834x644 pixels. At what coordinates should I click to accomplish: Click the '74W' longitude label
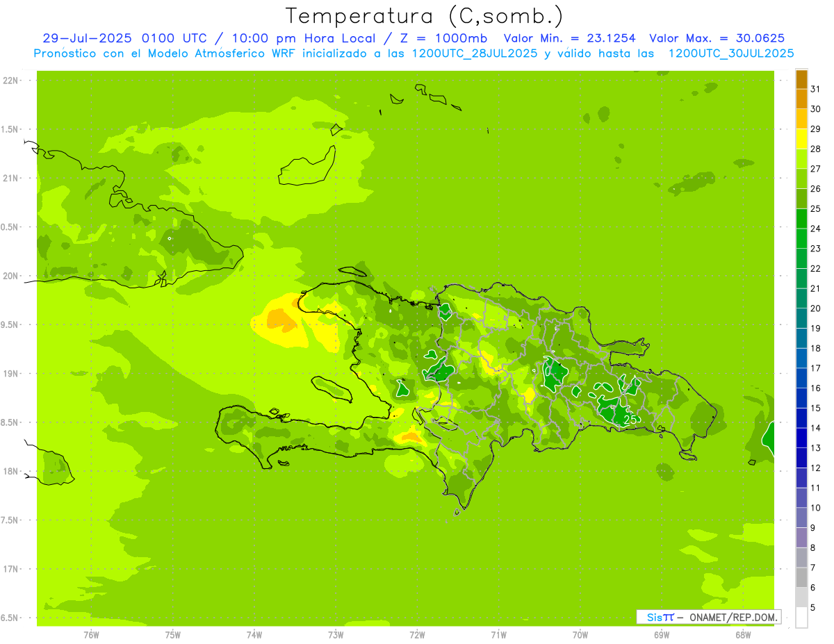pos(254,635)
